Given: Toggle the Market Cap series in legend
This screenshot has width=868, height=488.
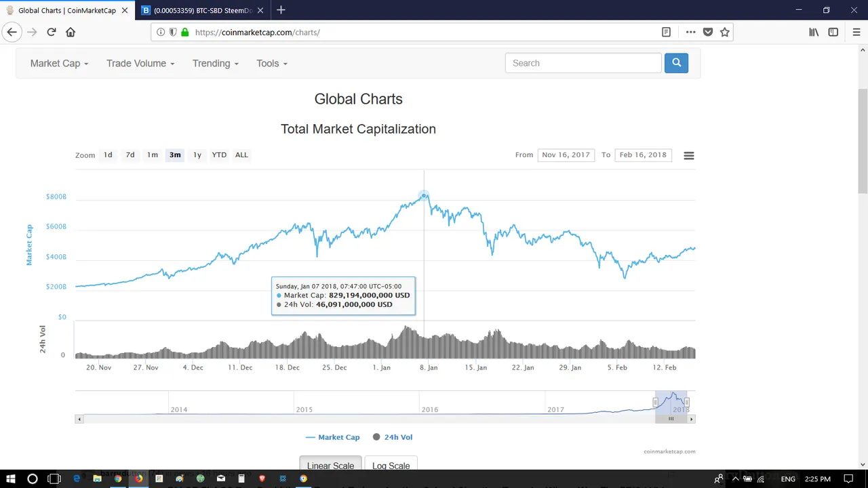Looking at the screenshot, I should click(x=332, y=437).
